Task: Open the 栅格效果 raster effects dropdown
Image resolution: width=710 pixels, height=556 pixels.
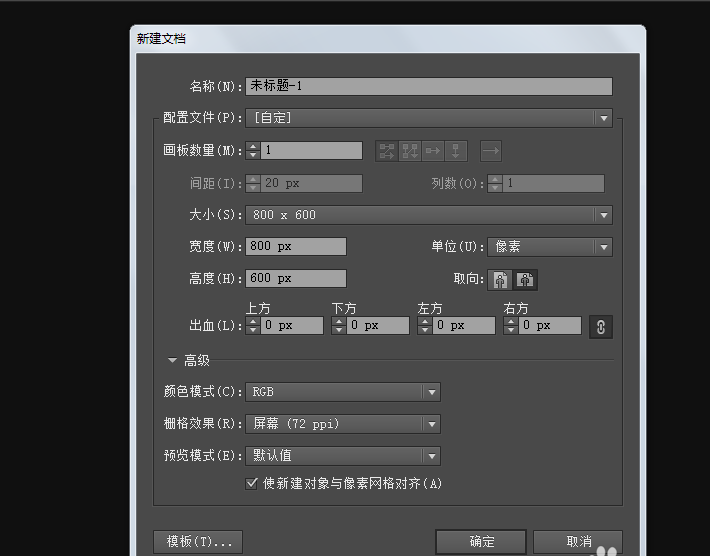Action: [x=343, y=424]
